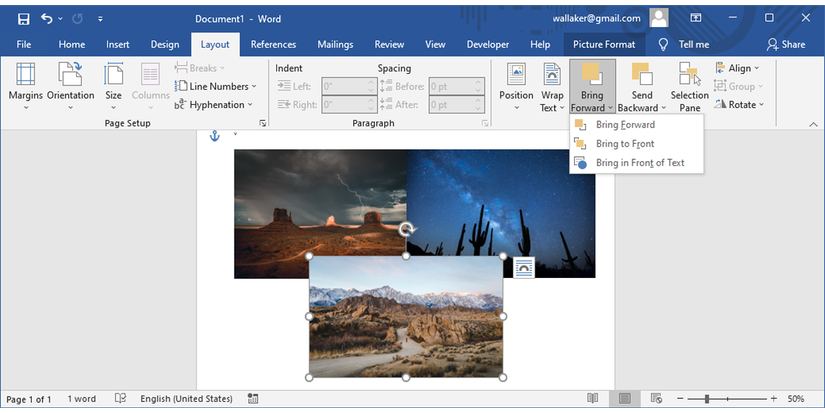
Task: Switch to the Review tab
Action: (x=389, y=45)
